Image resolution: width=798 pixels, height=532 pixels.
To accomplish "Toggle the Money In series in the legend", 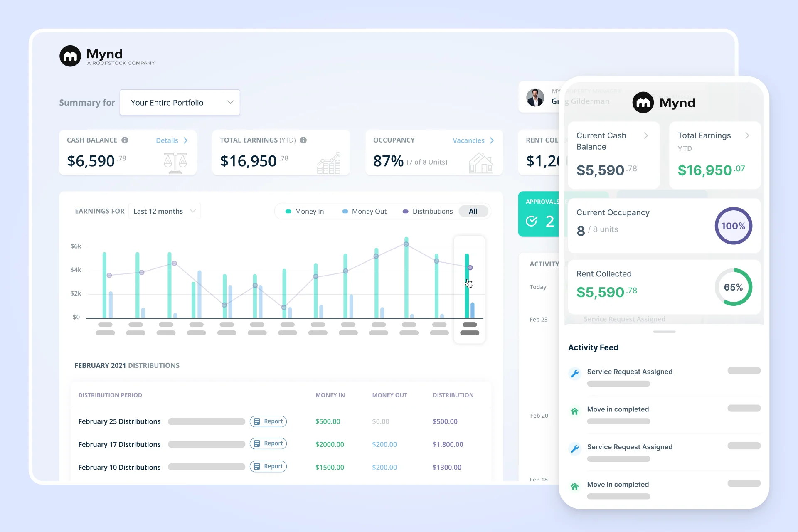I will coord(305,211).
